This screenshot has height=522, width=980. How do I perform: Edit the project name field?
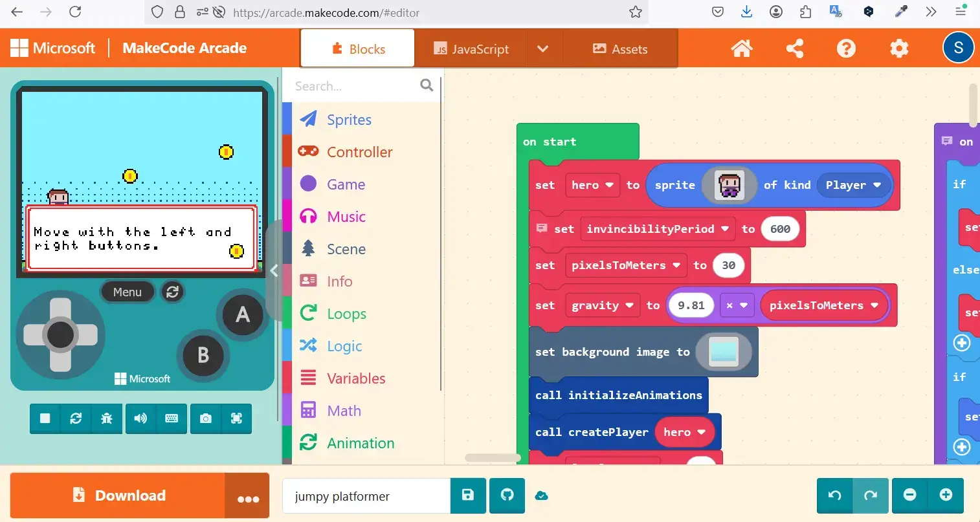[366, 496]
